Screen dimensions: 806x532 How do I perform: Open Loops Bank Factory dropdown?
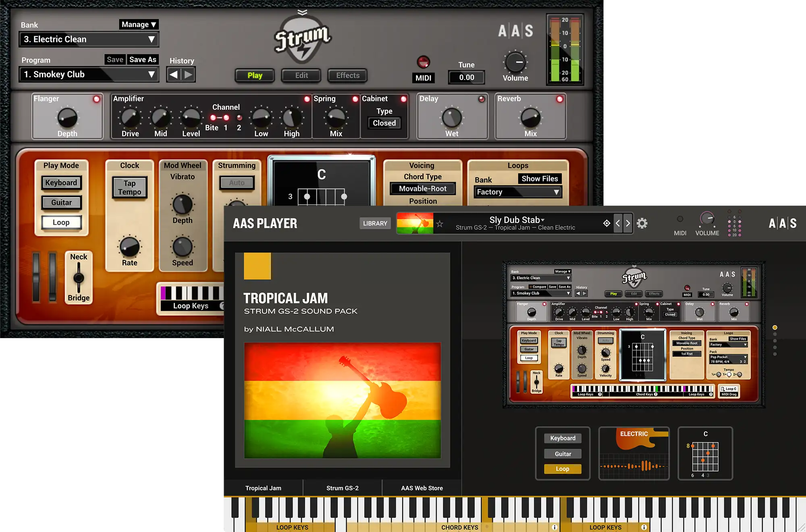(x=518, y=192)
